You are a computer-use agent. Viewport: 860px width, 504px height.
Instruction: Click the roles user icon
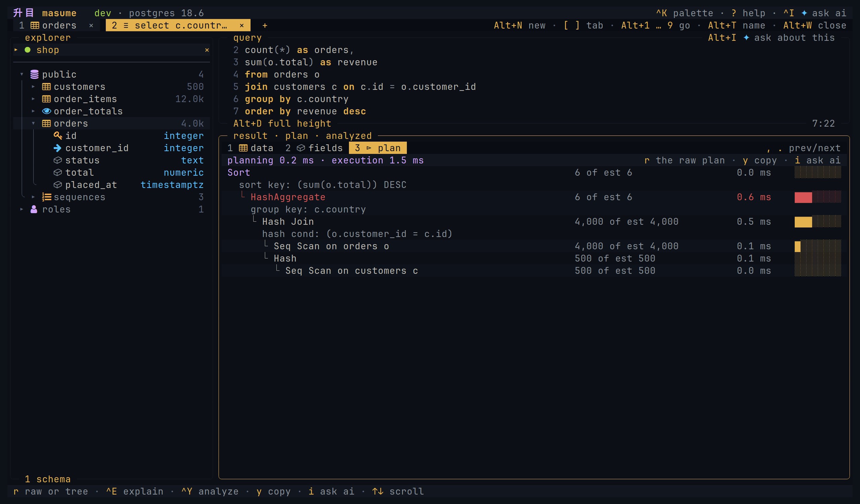pos(34,209)
